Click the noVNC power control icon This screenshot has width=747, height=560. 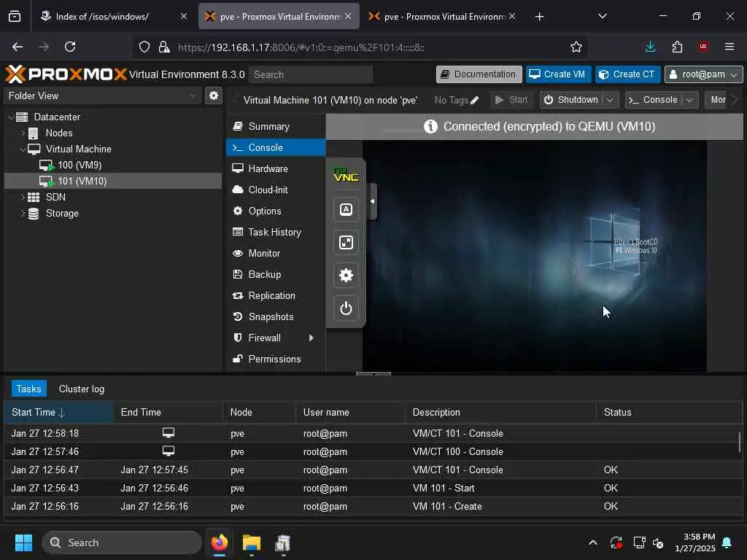[x=346, y=308]
